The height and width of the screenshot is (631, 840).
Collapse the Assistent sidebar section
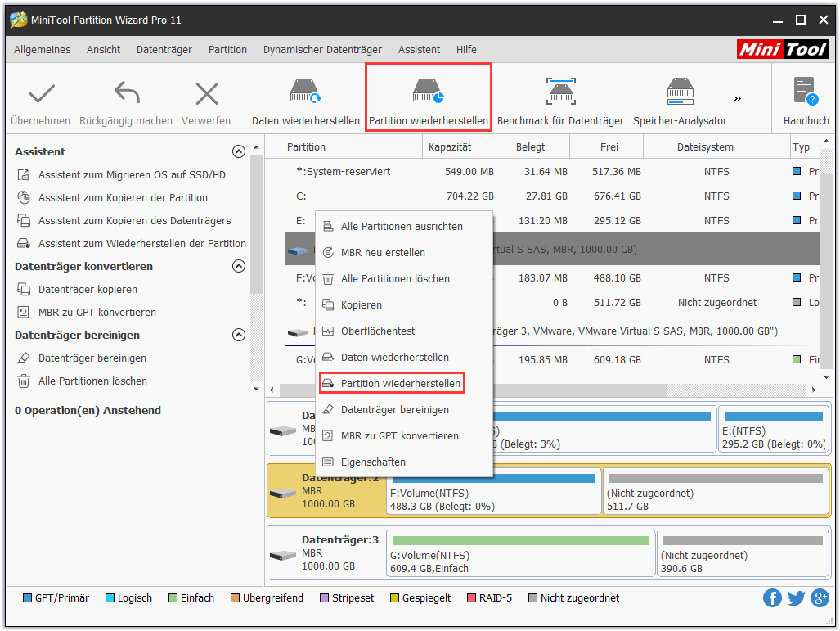click(x=239, y=151)
